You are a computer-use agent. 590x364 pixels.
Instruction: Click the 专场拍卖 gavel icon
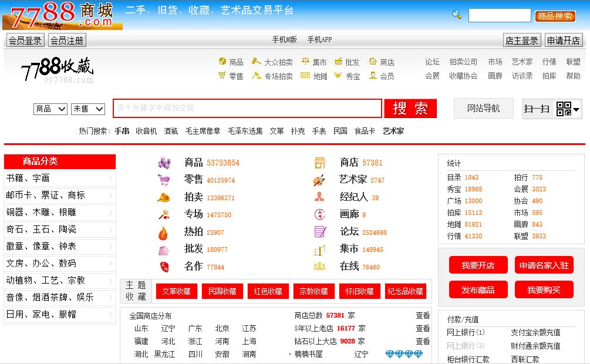click(256, 75)
